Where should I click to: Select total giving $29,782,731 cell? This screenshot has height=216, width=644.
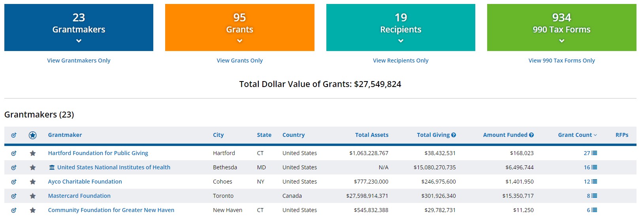click(x=440, y=210)
